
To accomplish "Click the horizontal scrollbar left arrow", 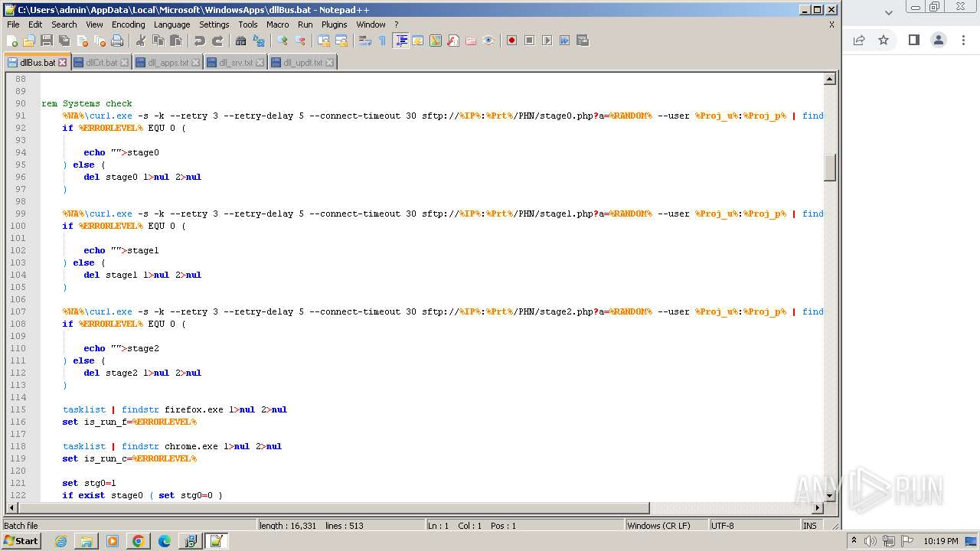I will 11,508.
